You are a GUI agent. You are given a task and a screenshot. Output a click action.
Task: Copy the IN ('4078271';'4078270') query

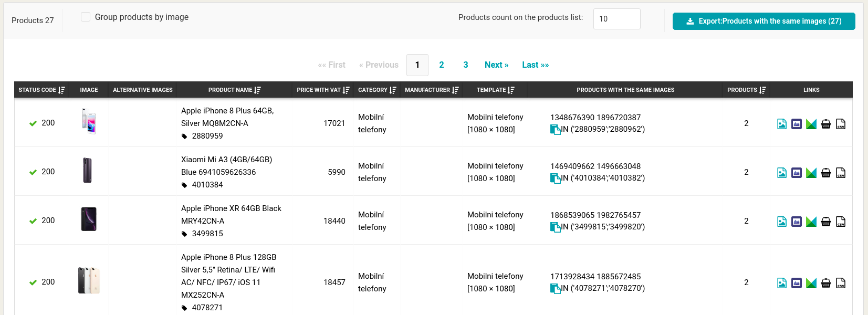555,288
